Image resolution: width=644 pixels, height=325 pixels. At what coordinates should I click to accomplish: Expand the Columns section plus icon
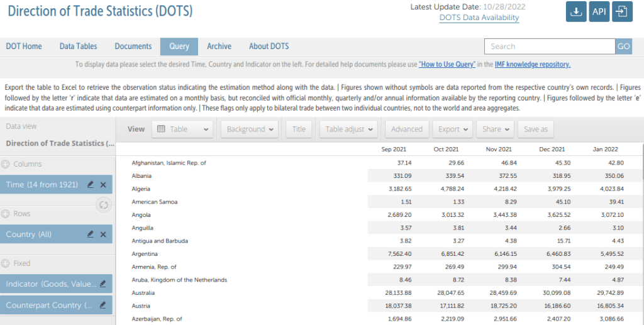[x=6, y=164]
